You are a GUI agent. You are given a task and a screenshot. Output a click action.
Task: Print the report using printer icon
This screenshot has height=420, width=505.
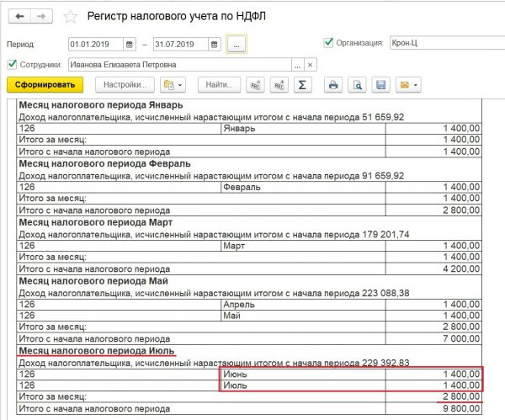point(333,85)
